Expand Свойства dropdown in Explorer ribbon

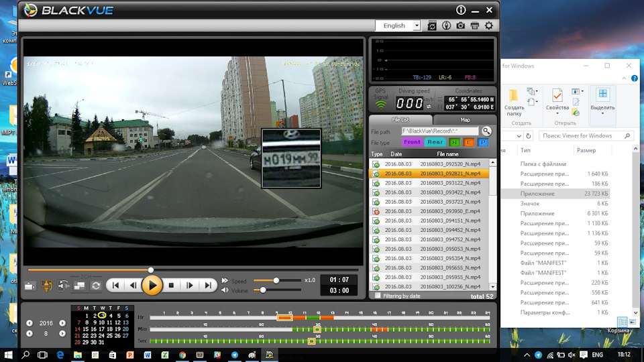pyautogui.click(x=557, y=114)
